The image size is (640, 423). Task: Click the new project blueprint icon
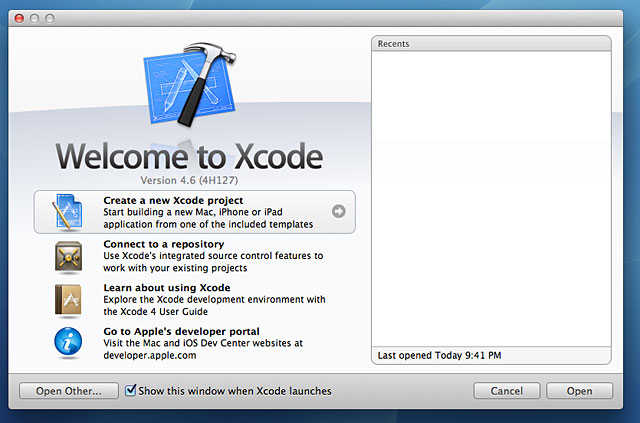coord(68,212)
